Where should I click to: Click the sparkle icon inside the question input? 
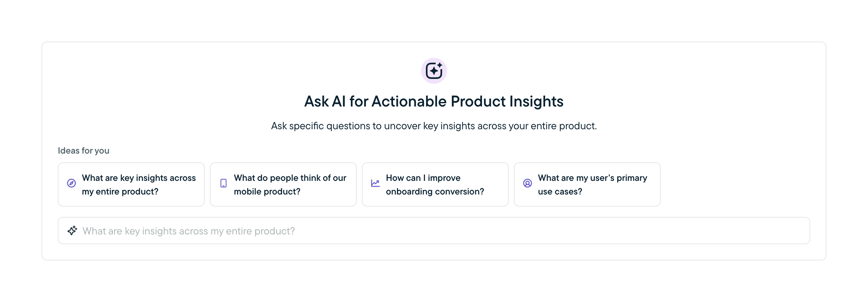pos(72,231)
